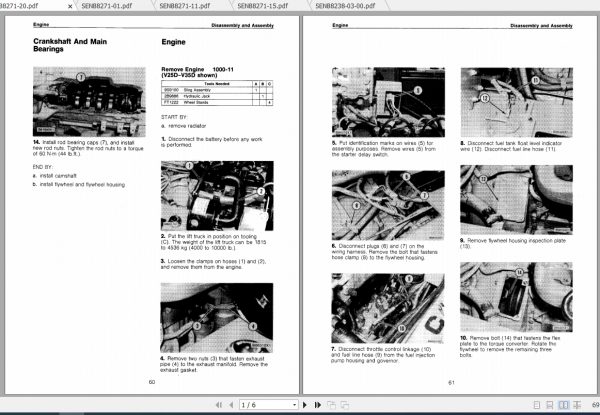Open the page number dropdown arrow
Screen dimensions: 600x415
pos(294,405)
